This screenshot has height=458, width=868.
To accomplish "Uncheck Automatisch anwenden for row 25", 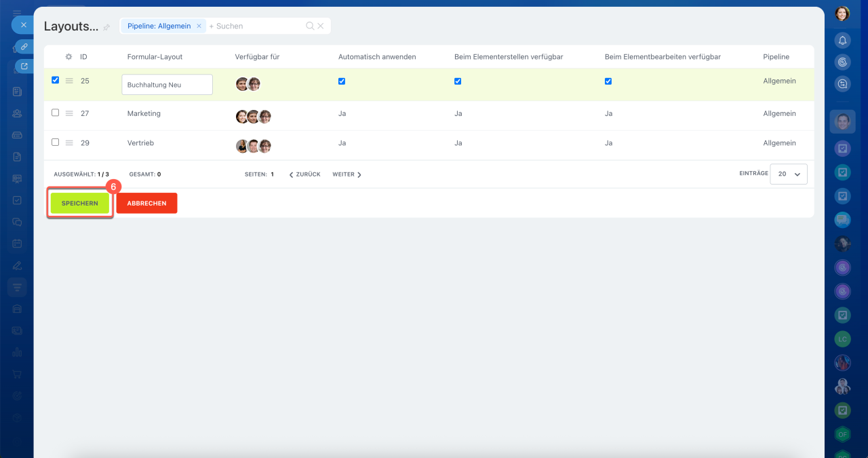I will [x=342, y=81].
